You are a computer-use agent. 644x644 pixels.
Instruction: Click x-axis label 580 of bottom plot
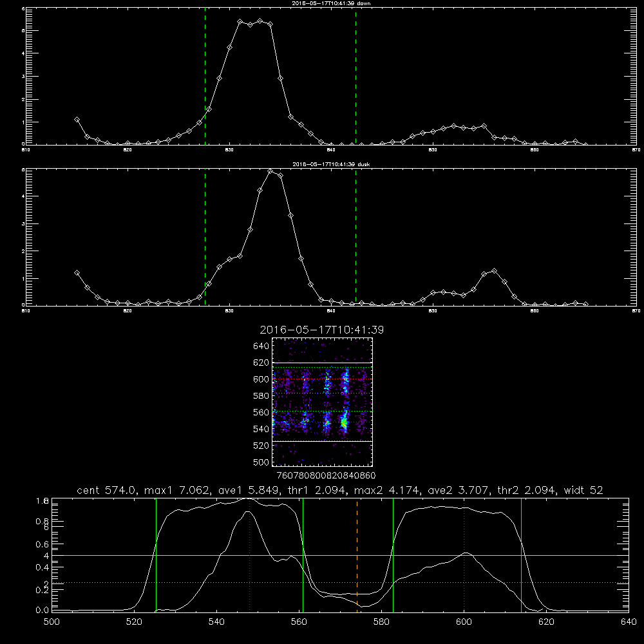pos(381,622)
